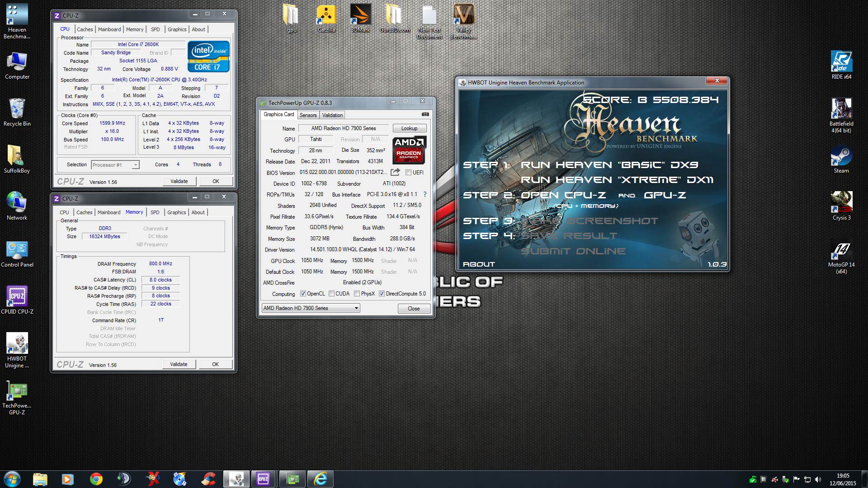Click the Show Desktop strip at taskbar end
The image size is (868, 488).
864,479
